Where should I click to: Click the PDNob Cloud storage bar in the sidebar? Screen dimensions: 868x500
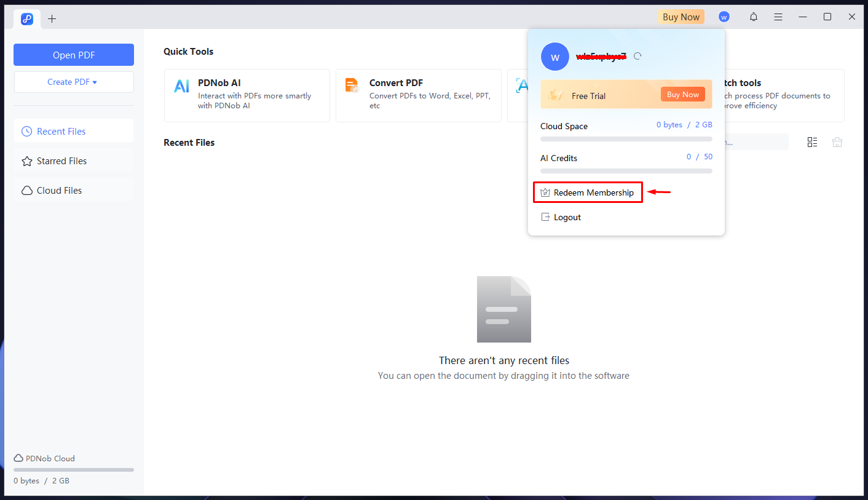coord(74,470)
